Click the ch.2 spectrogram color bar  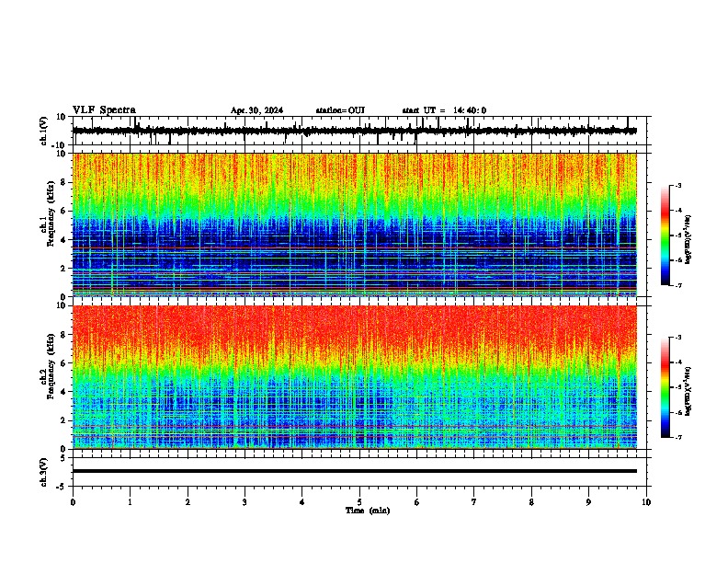click(665, 387)
